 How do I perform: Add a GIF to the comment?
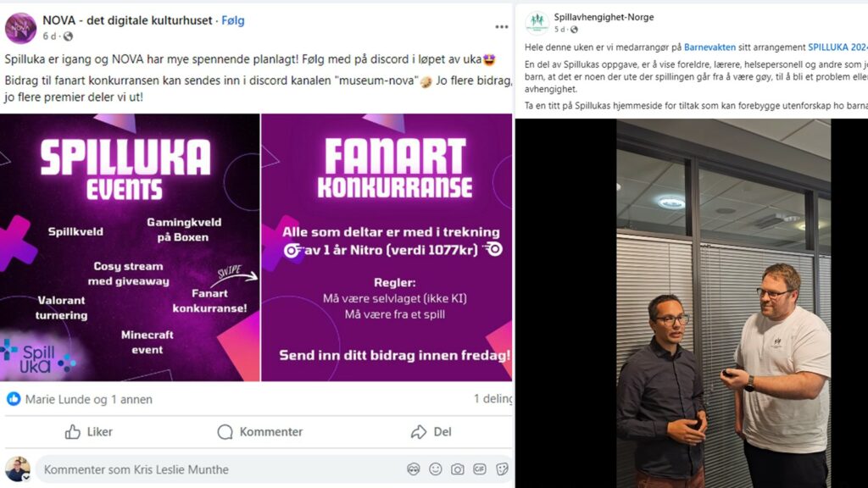coord(480,469)
